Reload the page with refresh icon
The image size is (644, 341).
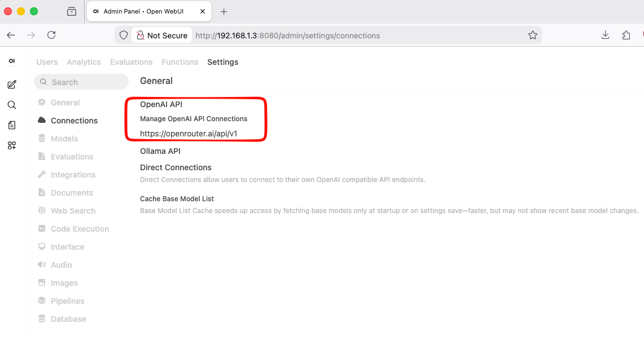(x=51, y=36)
